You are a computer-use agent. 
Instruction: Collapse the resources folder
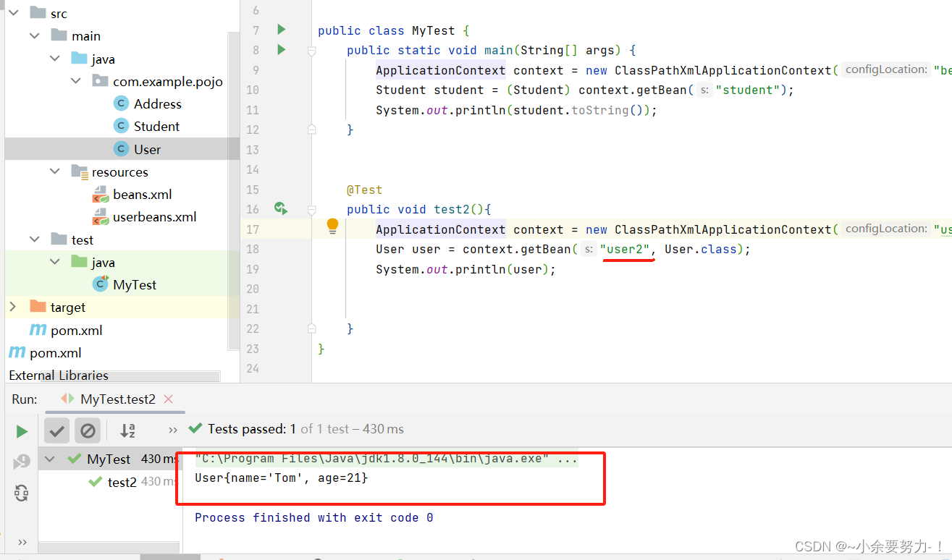pos(55,171)
